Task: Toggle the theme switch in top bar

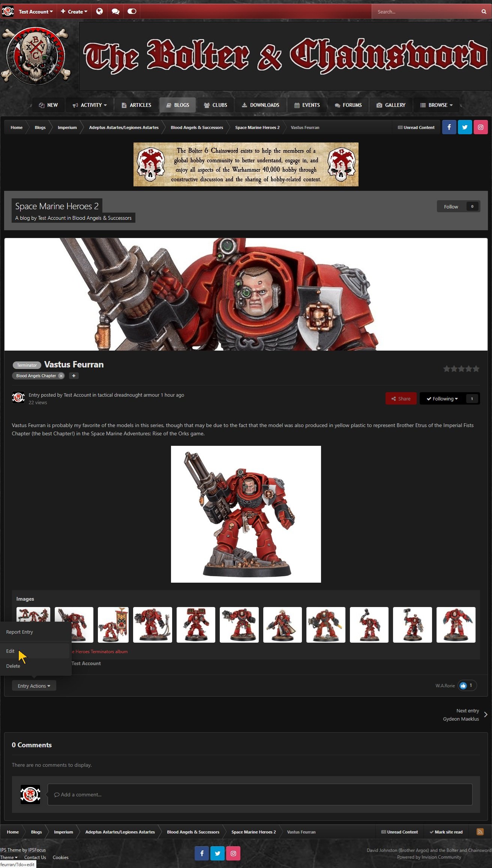Action: pyautogui.click(x=132, y=12)
